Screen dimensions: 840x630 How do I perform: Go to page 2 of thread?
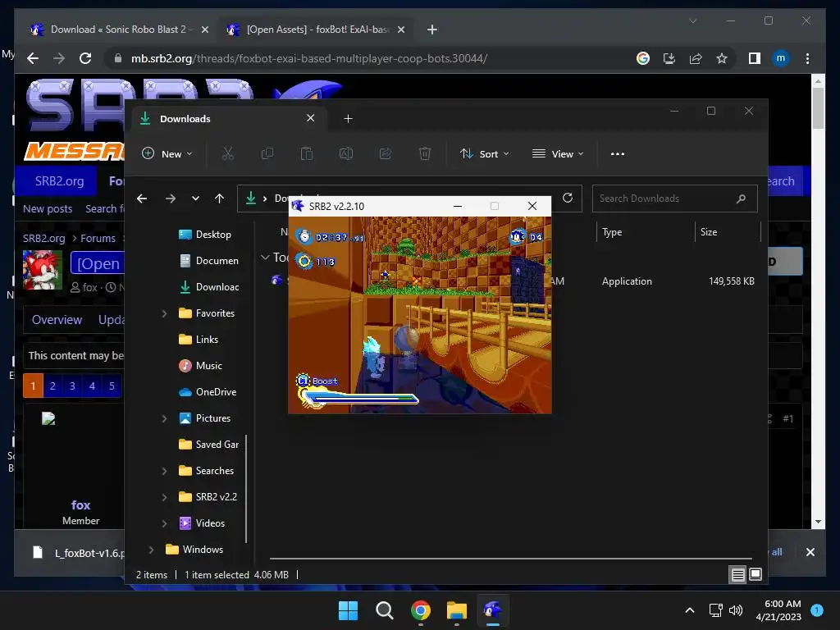coord(52,386)
